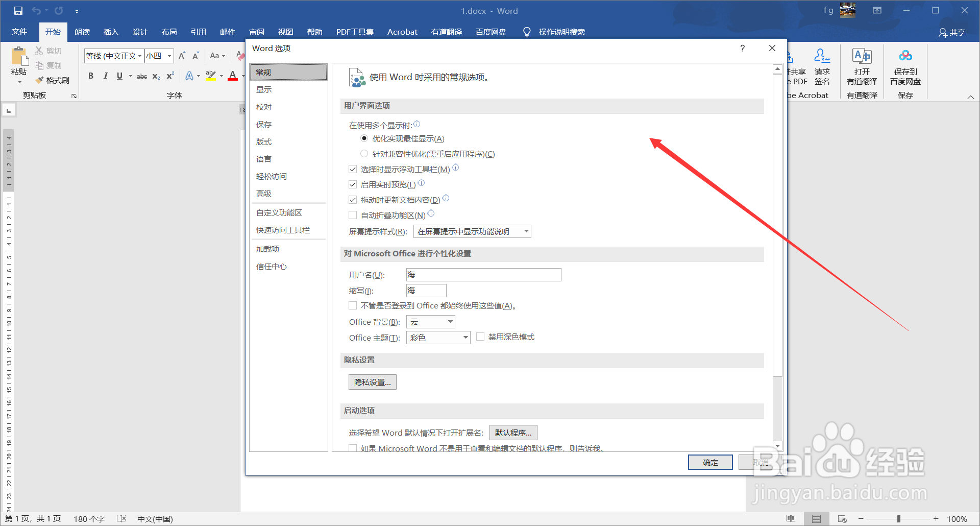The width and height of the screenshot is (980, 526).
Task: Open the 文件 tab
Action: [19, 32]
